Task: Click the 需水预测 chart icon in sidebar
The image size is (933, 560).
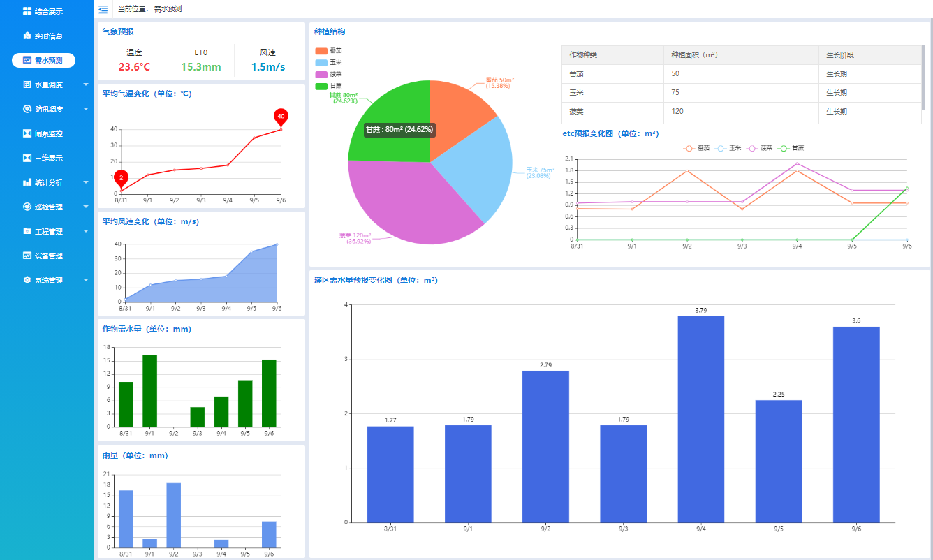Action: (x=27, y=60)
